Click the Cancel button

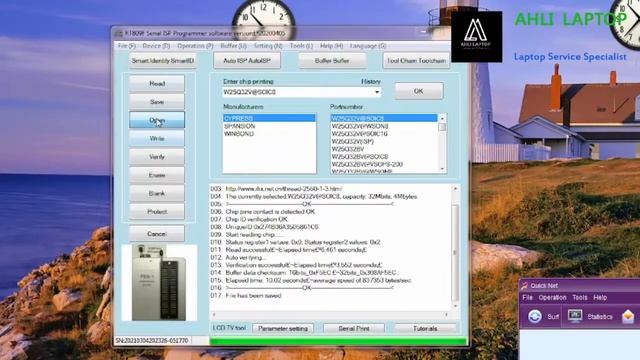point(157,234)
